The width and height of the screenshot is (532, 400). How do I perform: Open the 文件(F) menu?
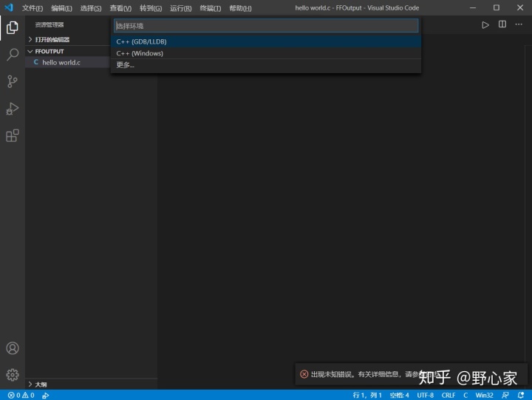point(33,8)
